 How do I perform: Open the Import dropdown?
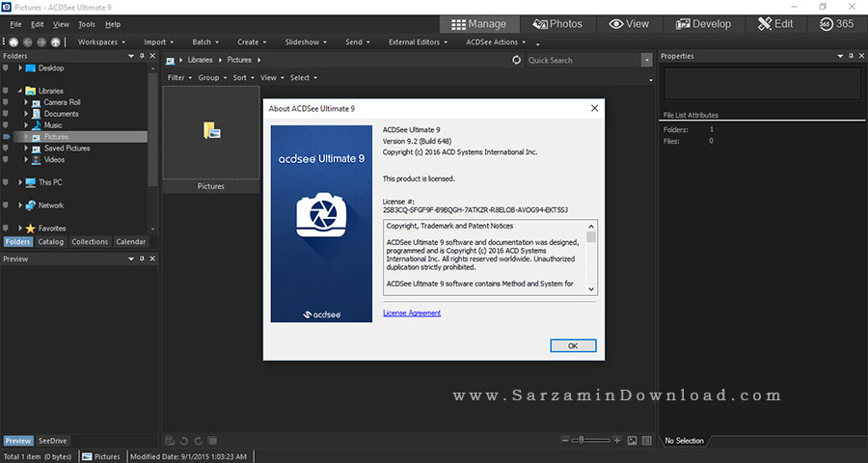tap(158, 42)
